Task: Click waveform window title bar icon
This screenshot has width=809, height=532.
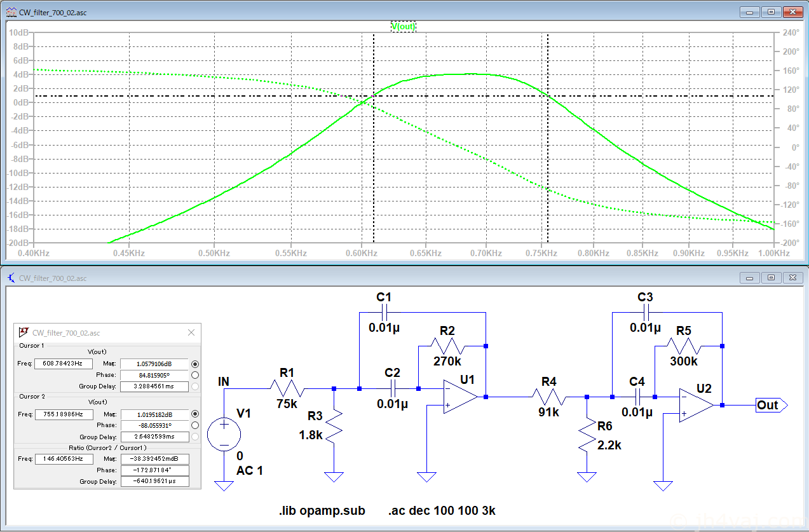Action: (x=11, y=11)
